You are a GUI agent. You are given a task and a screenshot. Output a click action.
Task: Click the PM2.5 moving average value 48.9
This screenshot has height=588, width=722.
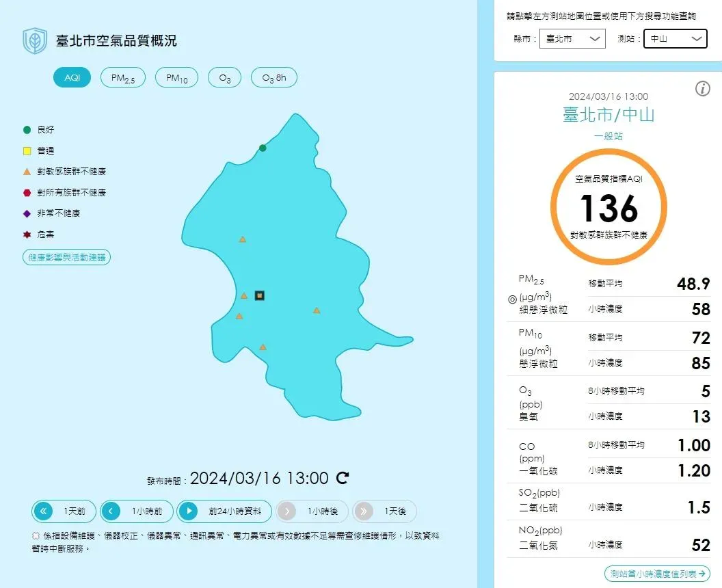click(x=693, y=284)
